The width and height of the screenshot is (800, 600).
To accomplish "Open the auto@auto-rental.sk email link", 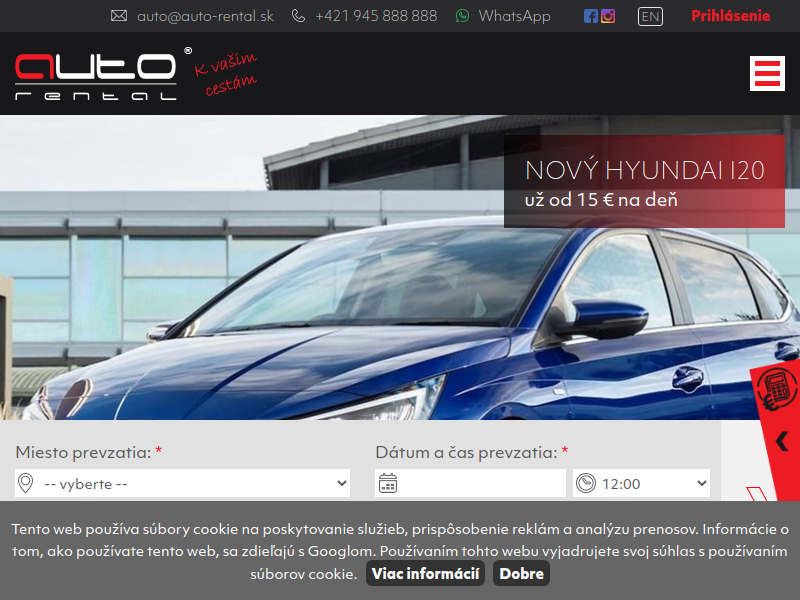I will tap(205, 16).
